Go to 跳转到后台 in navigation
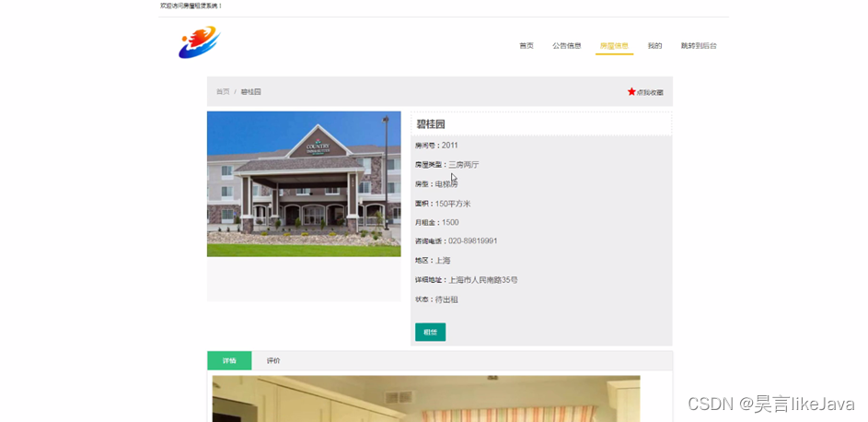The image size is (868, 422). point(699,46)
